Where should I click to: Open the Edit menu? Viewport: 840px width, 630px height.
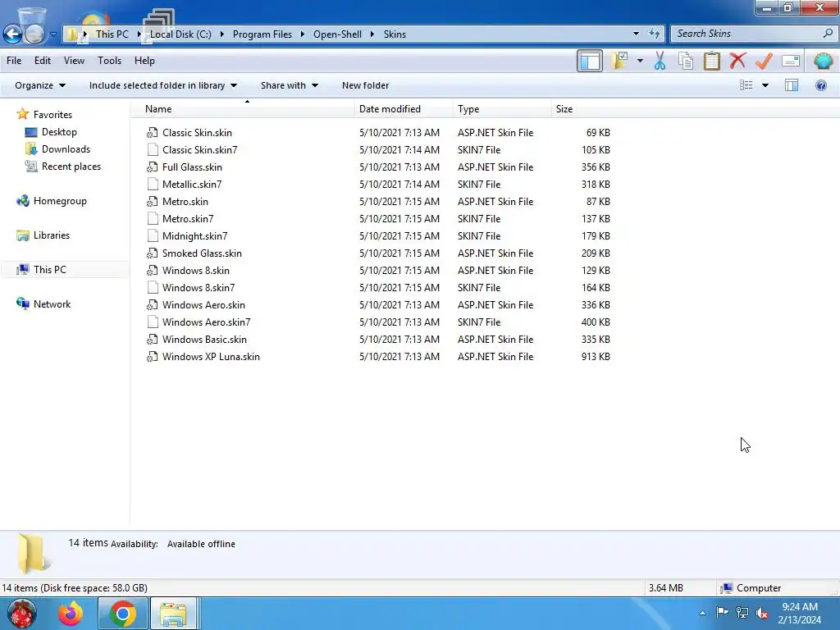[43, 61]
